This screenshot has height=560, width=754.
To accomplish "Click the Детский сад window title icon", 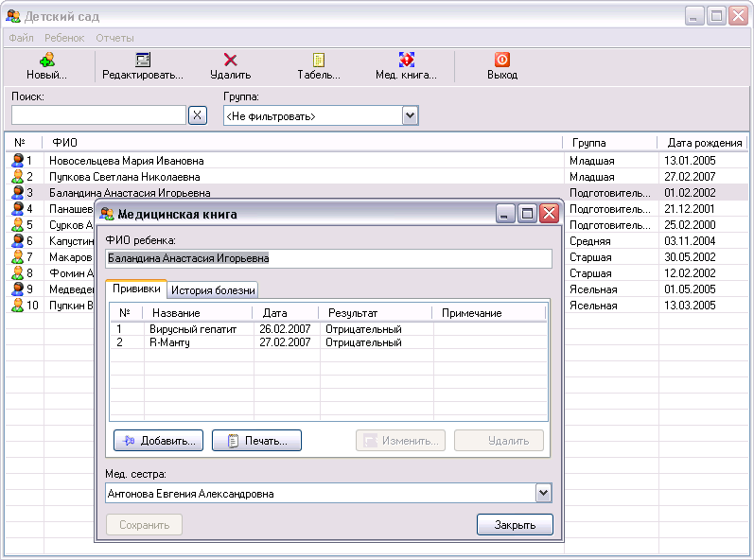I will (13, 16).
